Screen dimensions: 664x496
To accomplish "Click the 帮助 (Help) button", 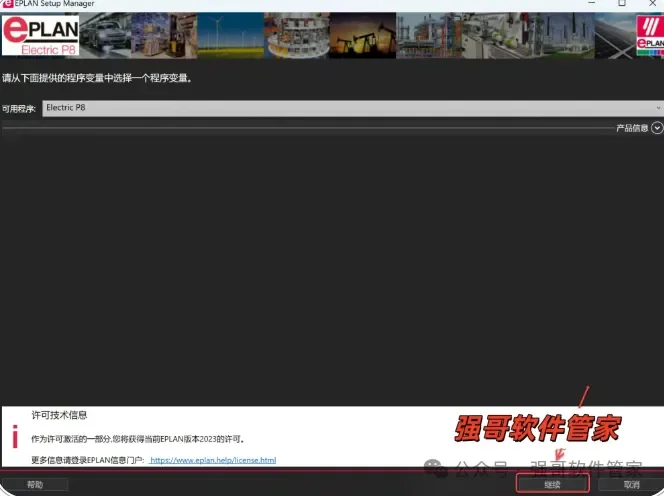I will [35, 484].
